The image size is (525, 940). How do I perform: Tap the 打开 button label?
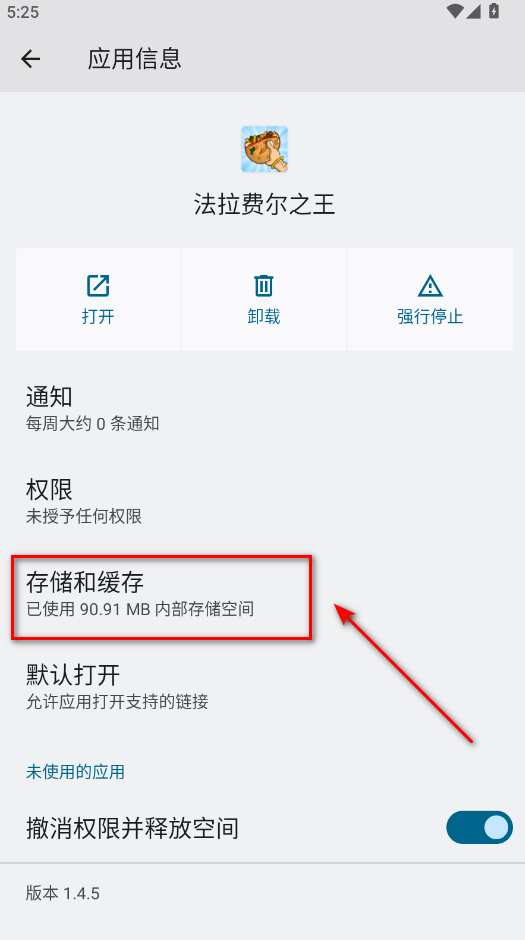click(98, 317)
